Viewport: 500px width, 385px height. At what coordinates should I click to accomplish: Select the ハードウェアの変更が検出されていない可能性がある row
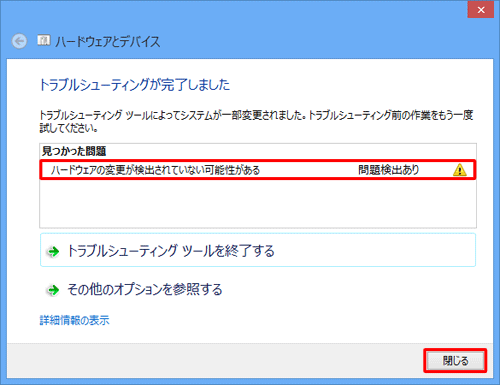point(258,170)
